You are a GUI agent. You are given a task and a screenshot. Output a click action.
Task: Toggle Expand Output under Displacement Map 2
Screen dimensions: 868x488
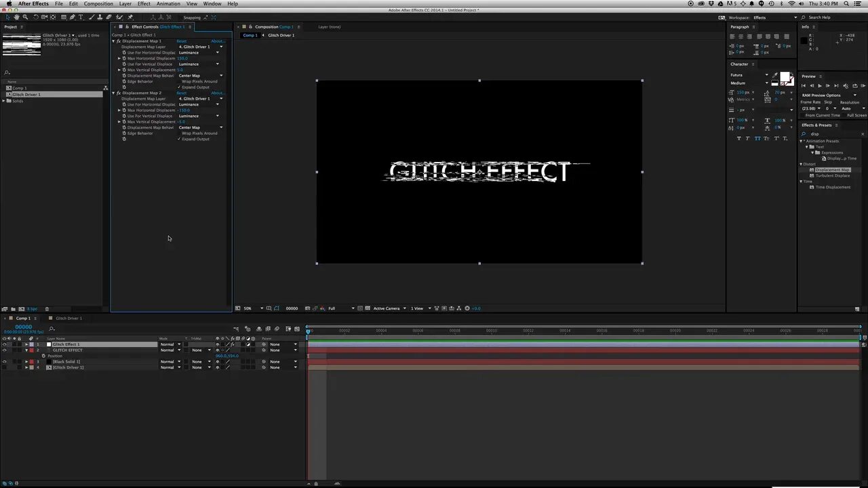click(179, 139)
